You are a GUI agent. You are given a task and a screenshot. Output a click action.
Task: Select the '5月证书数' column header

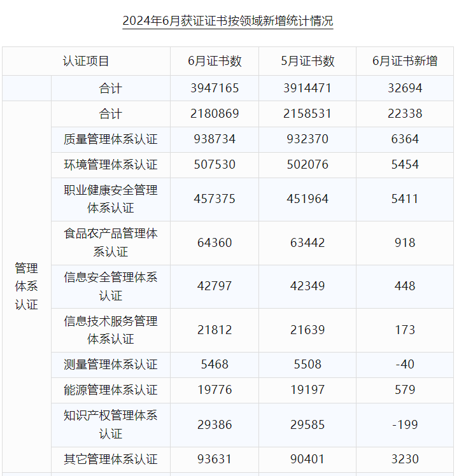[307, 61]
